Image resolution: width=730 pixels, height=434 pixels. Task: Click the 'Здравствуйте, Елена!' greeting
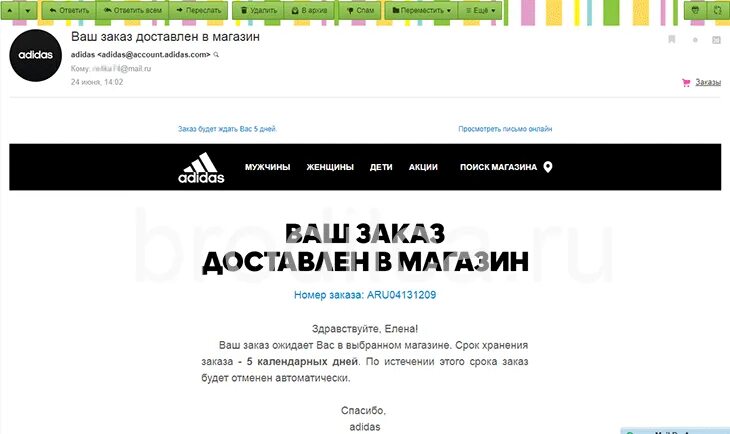pyautogui.click(x=365, y=329)
